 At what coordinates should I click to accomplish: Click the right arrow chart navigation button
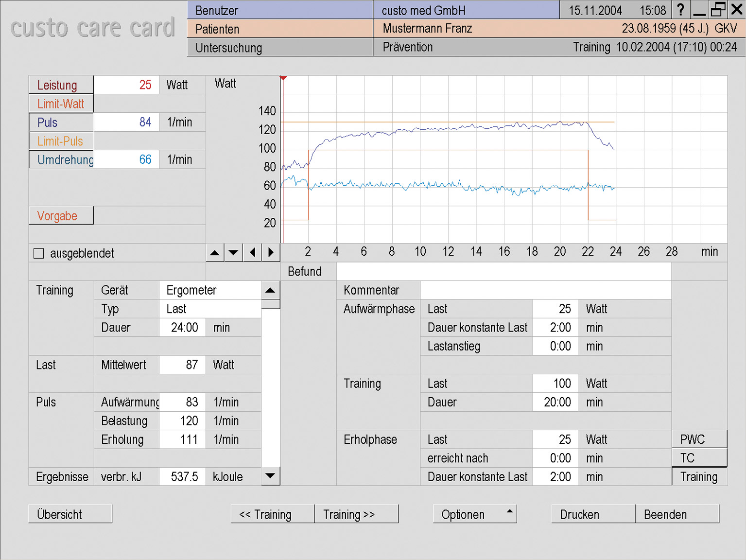pos(271,253)
